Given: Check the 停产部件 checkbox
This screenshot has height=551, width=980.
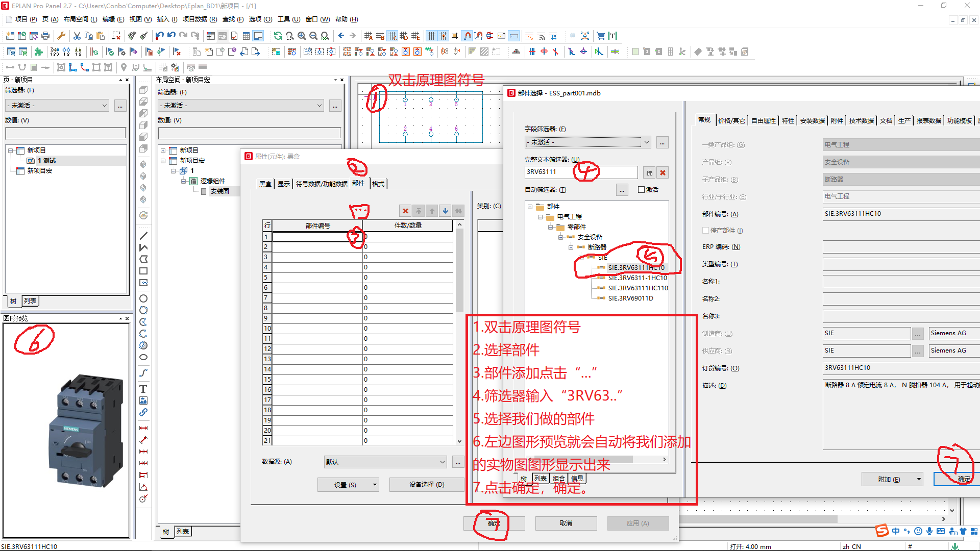Looking at the screenshot, I should click(x=705, y=230).
